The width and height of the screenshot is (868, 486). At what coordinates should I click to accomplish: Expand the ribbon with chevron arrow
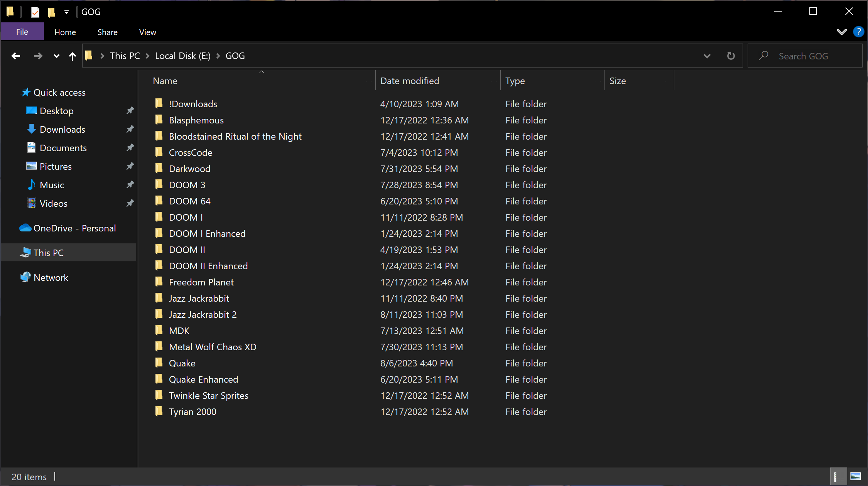[841, 32]
